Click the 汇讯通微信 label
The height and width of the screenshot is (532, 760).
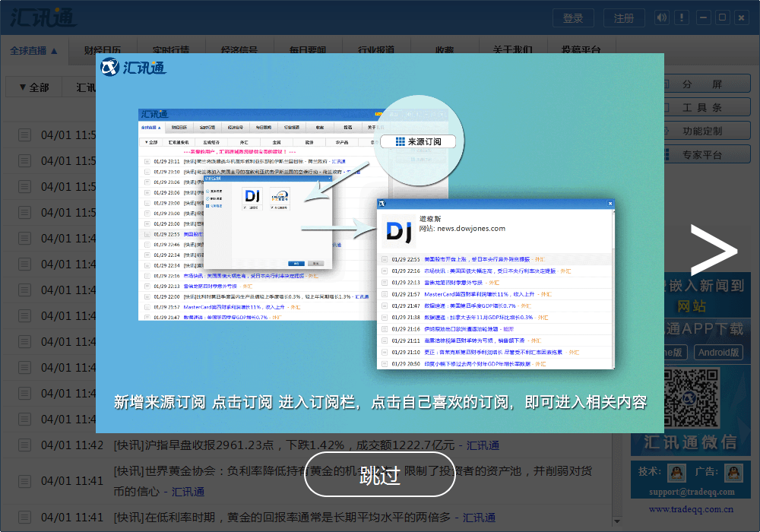(x=690, y=442)
